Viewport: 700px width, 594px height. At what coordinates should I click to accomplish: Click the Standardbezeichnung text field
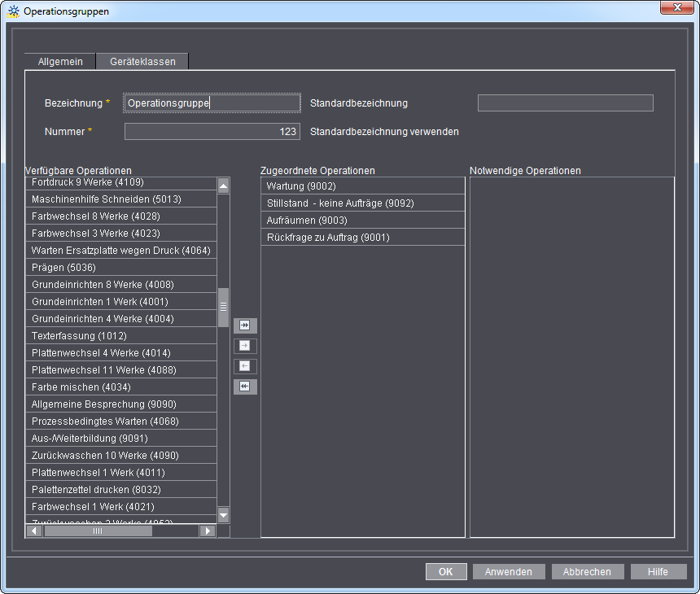pyautogui.click(x=565, y=103)
